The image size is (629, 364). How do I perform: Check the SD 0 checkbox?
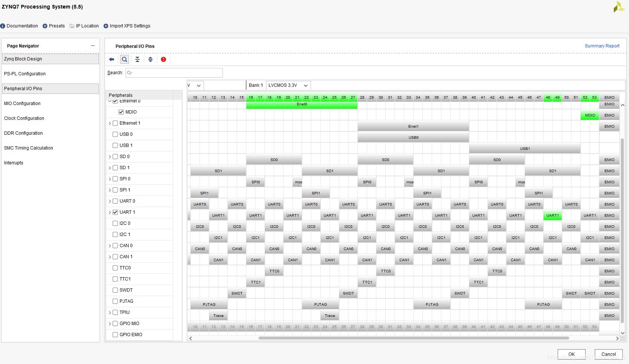pos(115,157)
